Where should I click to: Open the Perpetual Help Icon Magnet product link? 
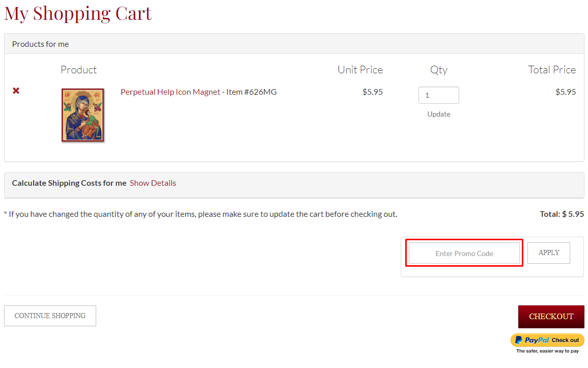[170, 92]
